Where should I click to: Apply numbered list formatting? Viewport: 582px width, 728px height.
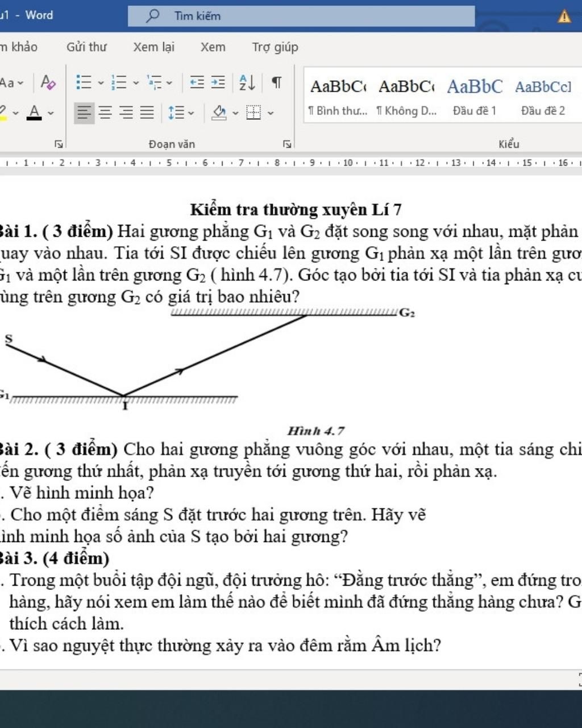click(119, 83)
